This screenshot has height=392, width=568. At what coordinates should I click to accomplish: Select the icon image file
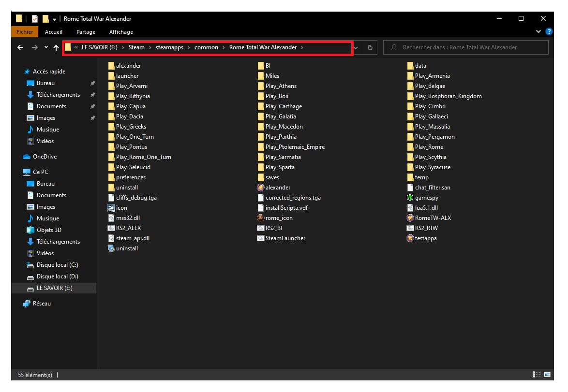[x=118, y=208]
